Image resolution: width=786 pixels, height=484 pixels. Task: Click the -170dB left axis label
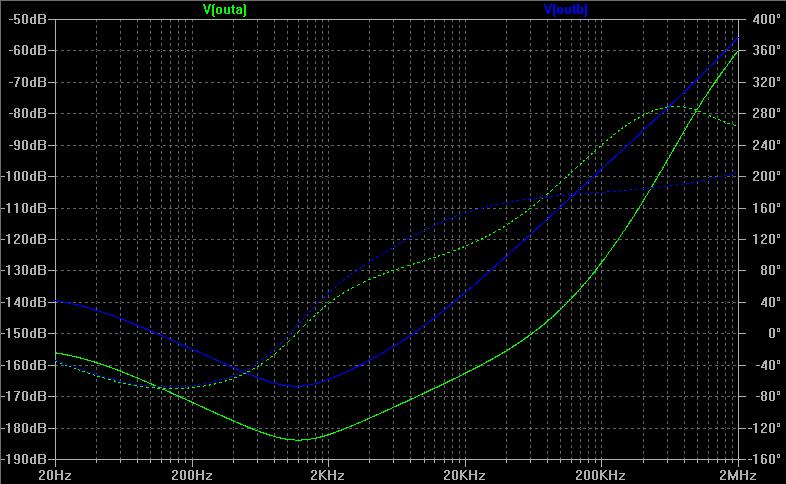click(x=24, y=396)
